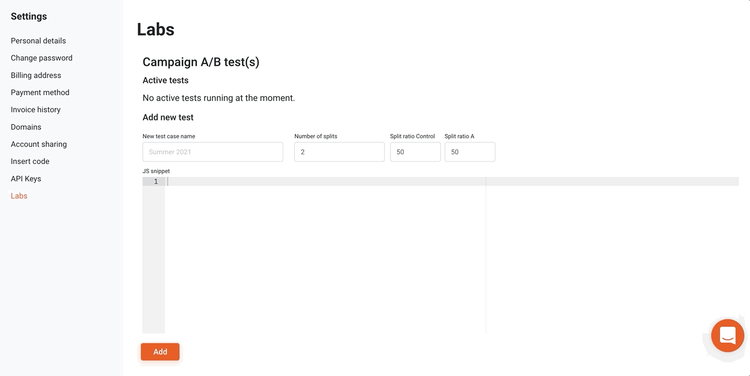This screenshot has height=376, width=750.
Task: Focus the New test case name field
Action: click(213, 152)
